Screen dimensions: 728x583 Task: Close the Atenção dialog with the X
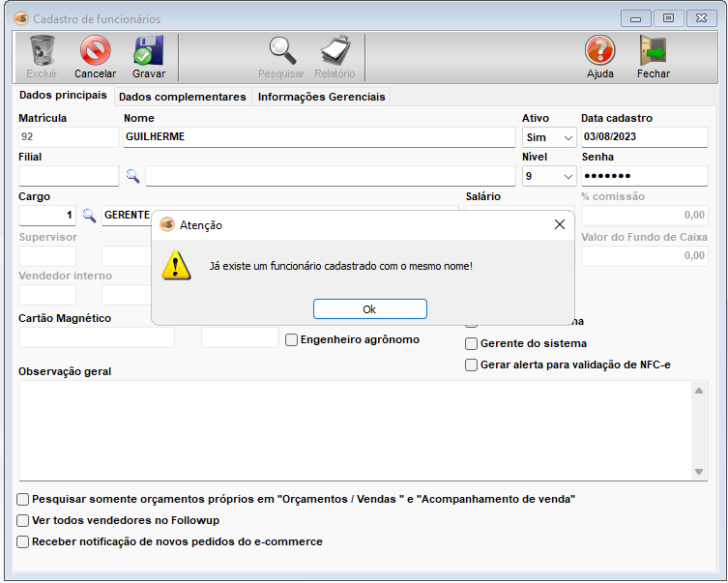tap(559, 224)
